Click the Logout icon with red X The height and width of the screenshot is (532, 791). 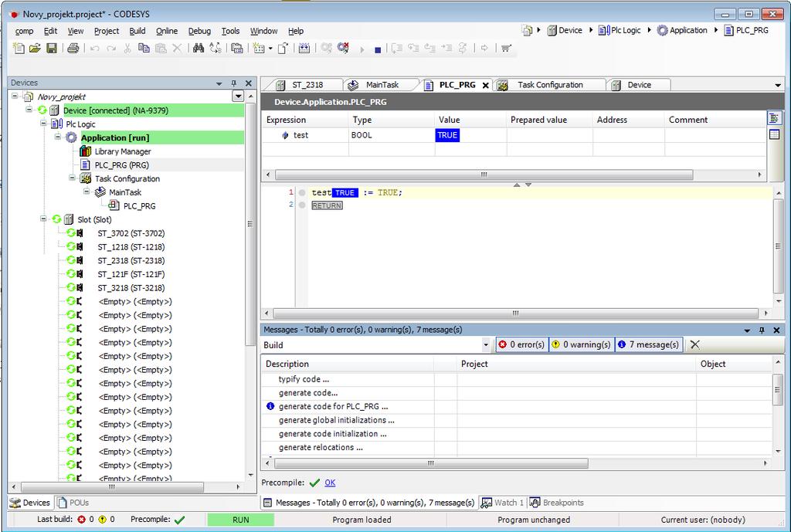pos(343,48)
